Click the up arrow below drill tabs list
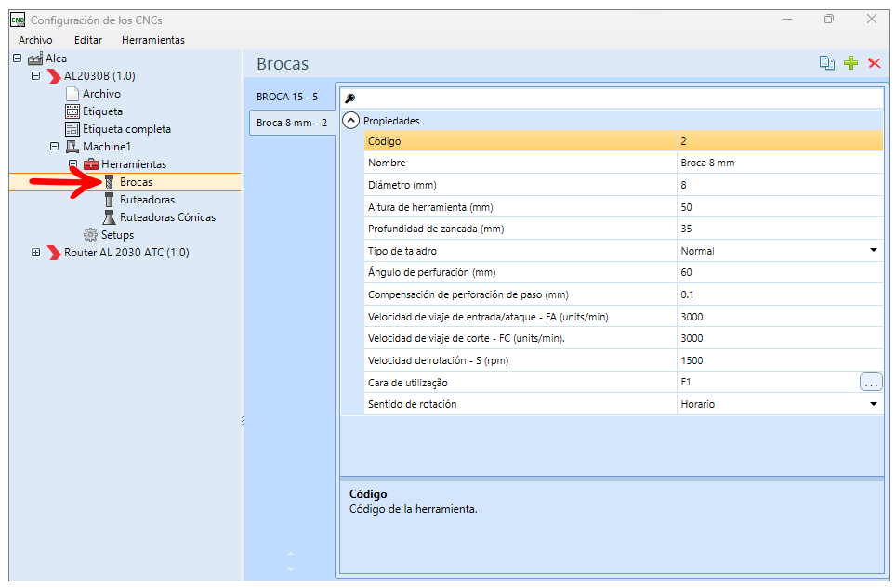The height and width of the screenshot is (588, 896). [x=290, y=554]
